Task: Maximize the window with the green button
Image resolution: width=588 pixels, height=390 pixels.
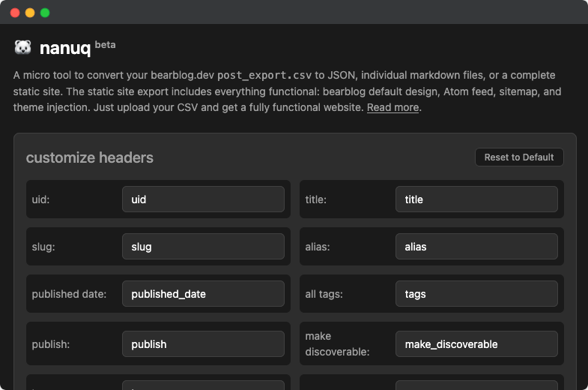Action: 45,13
